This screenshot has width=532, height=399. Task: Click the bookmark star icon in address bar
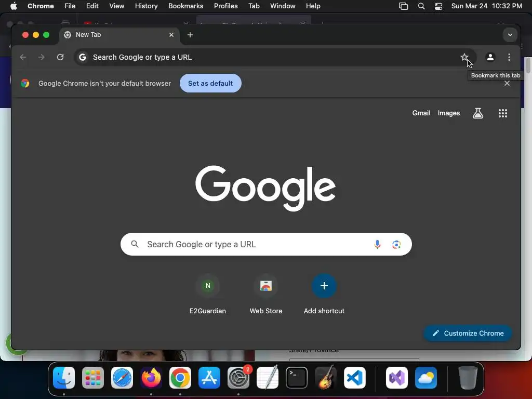coord(464,57)
